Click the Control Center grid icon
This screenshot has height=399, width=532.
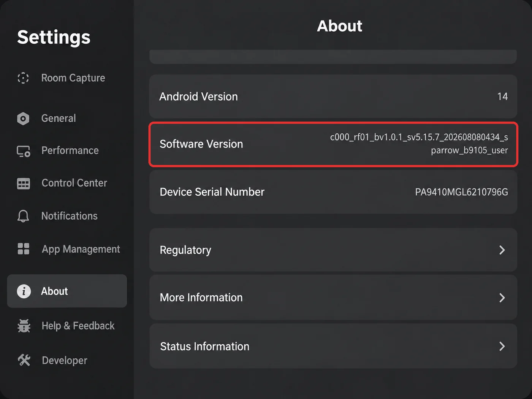(x=24, y=184)
